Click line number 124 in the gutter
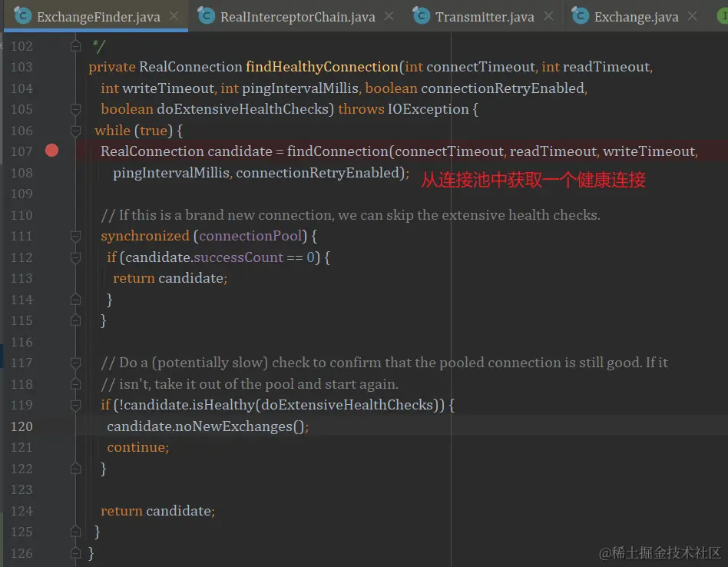The height and width of the screenshot is (567, 728). pos(22,511)
